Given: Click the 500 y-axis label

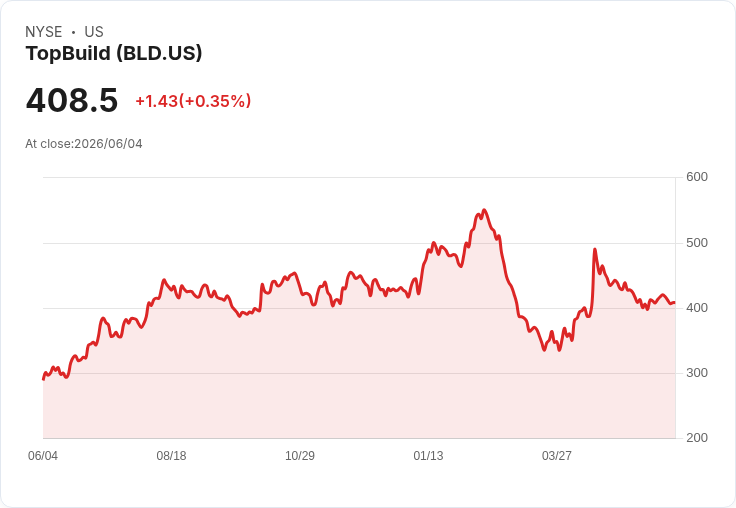Looking at the screenshot, I should pyautogui.click(x=697, y=243).
